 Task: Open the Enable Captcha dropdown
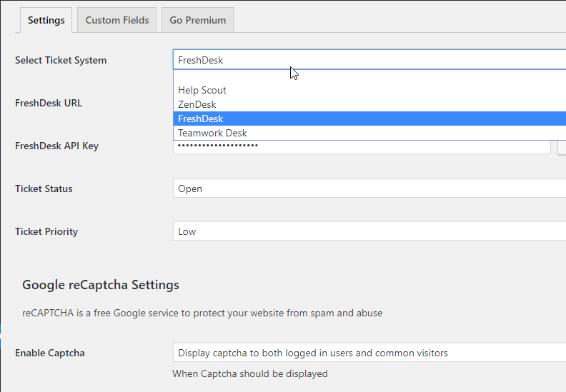(x=369, y=352)
